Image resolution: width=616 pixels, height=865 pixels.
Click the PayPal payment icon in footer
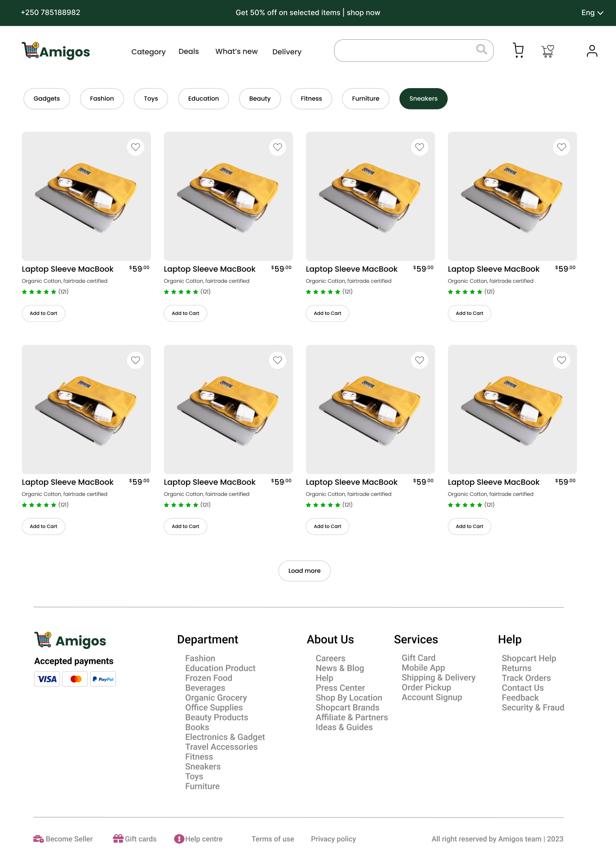coord(103,679)
